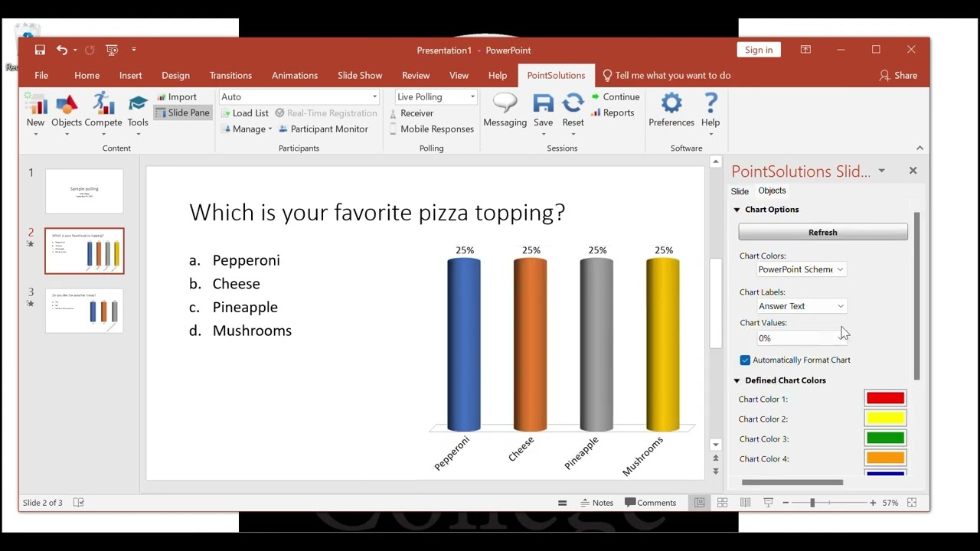This screenshot has height=551, width=980.
Task: Open the Manage participants dropdown
Action: pos(247,129)
